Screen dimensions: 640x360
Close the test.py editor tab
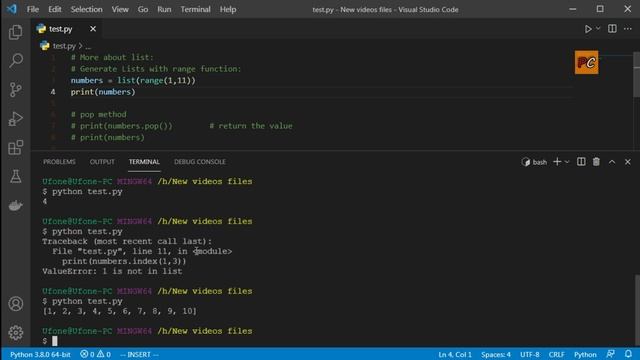tap(93, 29)
